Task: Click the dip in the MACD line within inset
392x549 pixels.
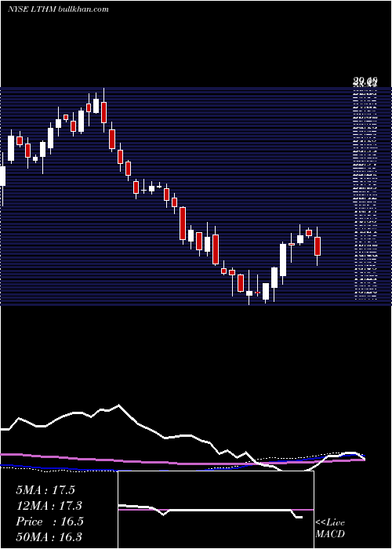Action: [x=163, y=514]
